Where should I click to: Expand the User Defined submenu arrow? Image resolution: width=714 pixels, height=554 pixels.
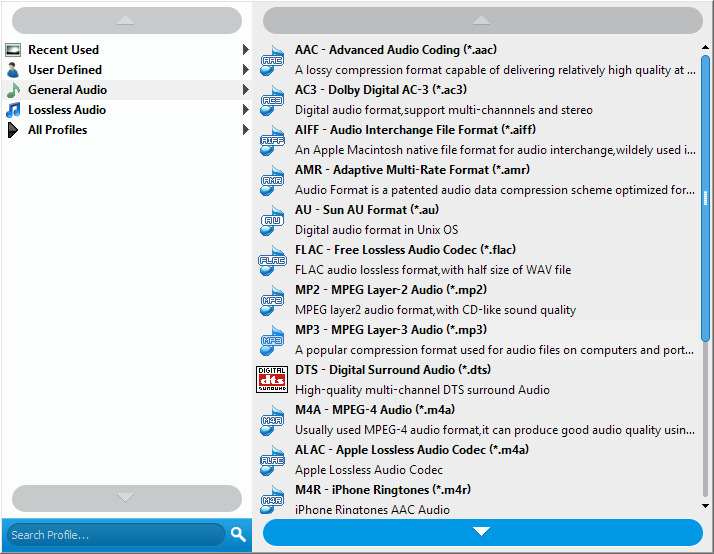coord(245,70)
